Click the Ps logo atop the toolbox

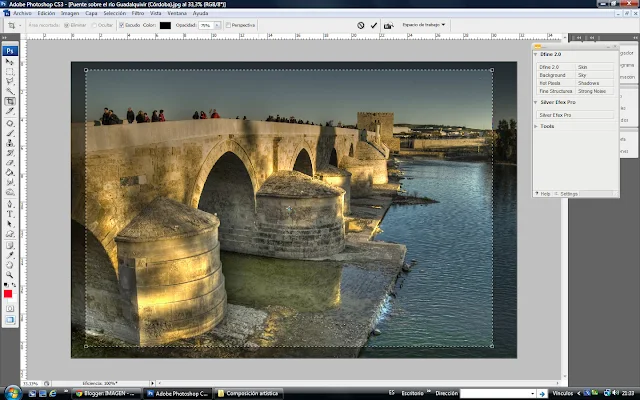[x=10, y=51]
